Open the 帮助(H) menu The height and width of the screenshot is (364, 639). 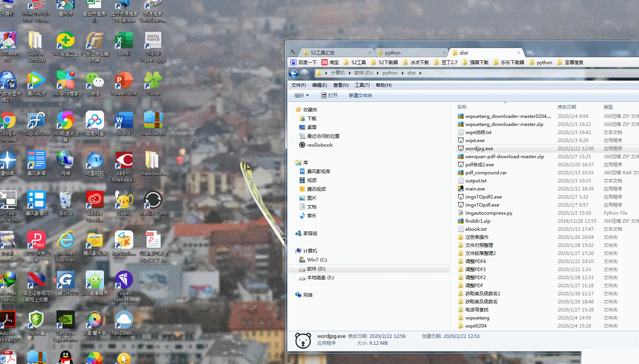(384, 85)
